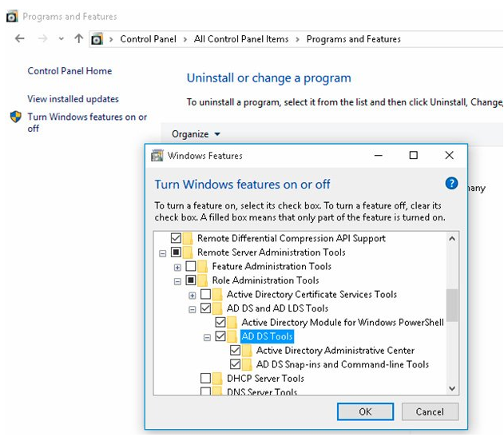The width and height of the screenshot is (504, 437).
Task: Uncheck Active Directory Module for Windows PowerShell
Action: pos(220,322)
